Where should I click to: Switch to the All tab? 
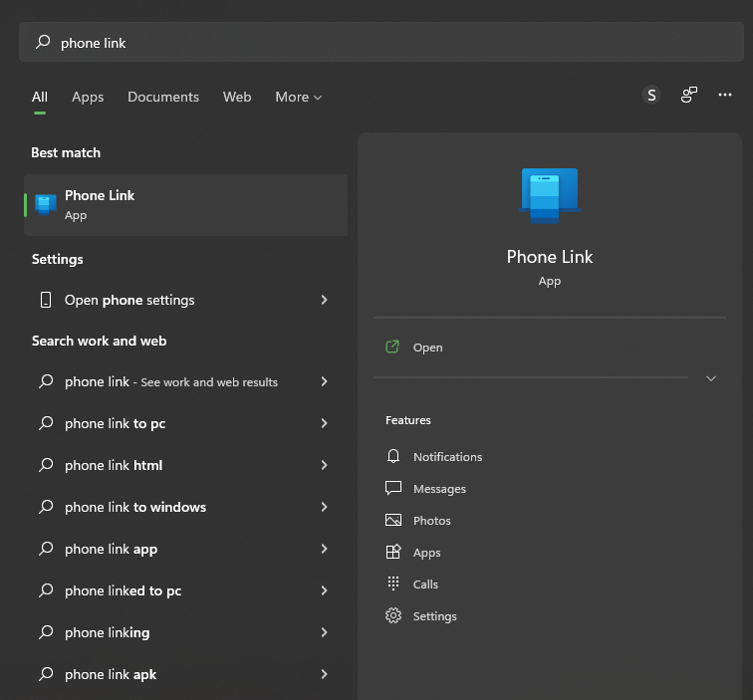tap(40, 97)
